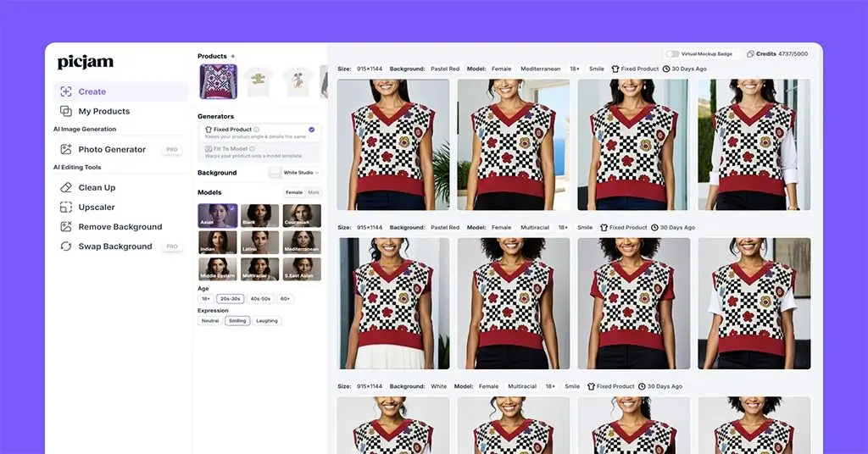Viewport: 868px width, 454px height.
Task: Pick the Mediterranean model thumbnail
Action: click(x=302, y=242)
